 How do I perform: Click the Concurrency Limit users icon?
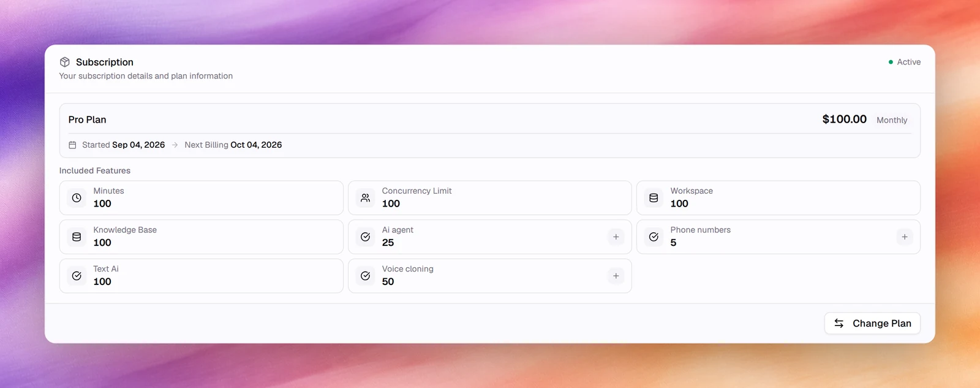click(366, 198)
